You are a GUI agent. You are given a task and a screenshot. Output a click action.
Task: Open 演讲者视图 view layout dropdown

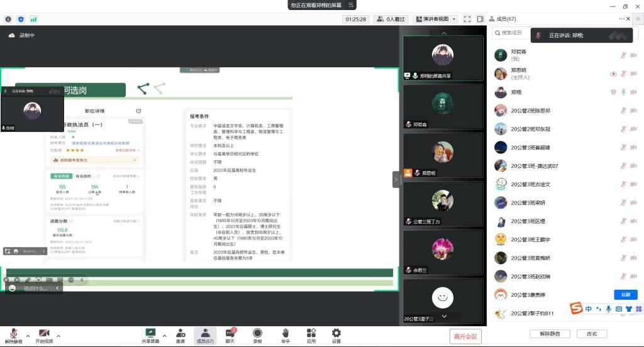point(436,19)
